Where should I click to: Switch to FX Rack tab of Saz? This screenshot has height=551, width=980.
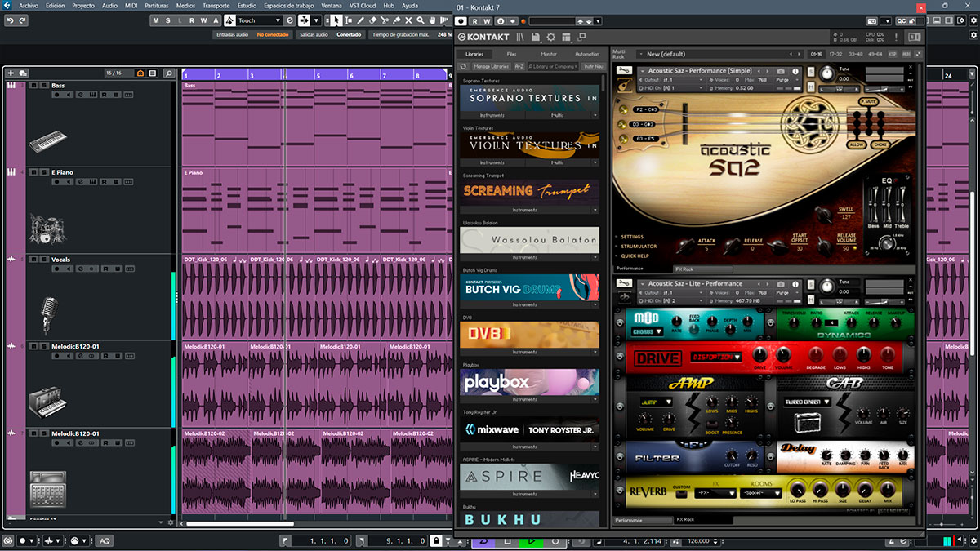point(703,269)
